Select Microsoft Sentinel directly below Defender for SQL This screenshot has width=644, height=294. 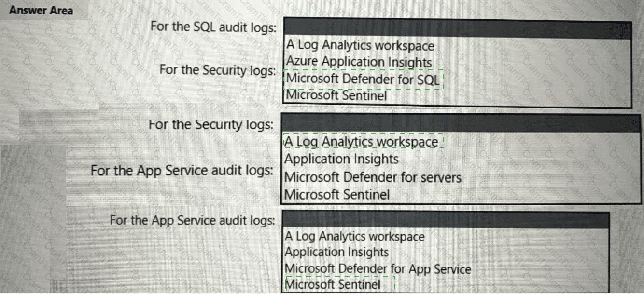[336, 95]
